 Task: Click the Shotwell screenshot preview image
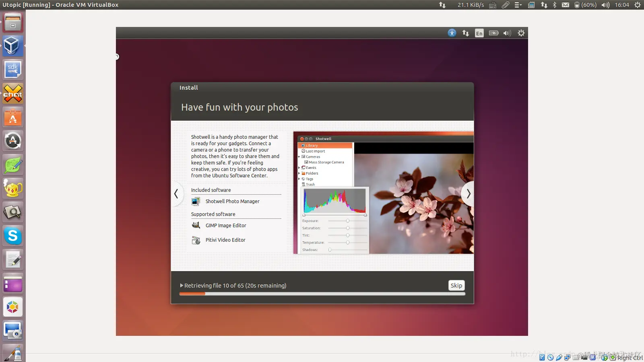coord(384,193)
